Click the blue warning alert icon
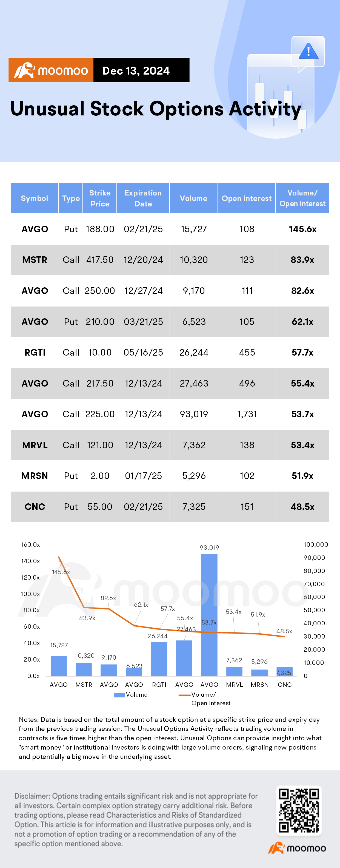Viewport: 340px width, 868px height. tap(308, 52)
